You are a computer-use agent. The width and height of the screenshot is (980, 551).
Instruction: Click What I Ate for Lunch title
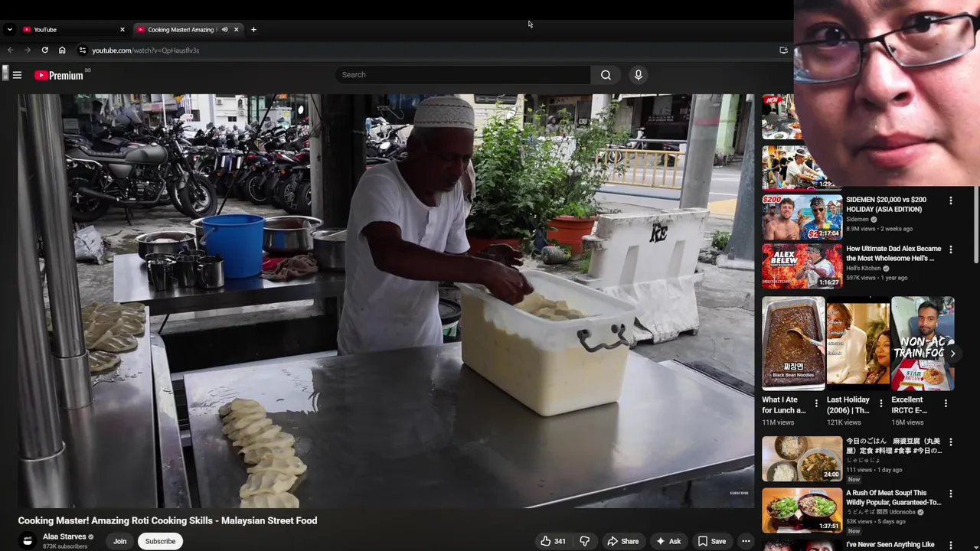tap(783, 405)
